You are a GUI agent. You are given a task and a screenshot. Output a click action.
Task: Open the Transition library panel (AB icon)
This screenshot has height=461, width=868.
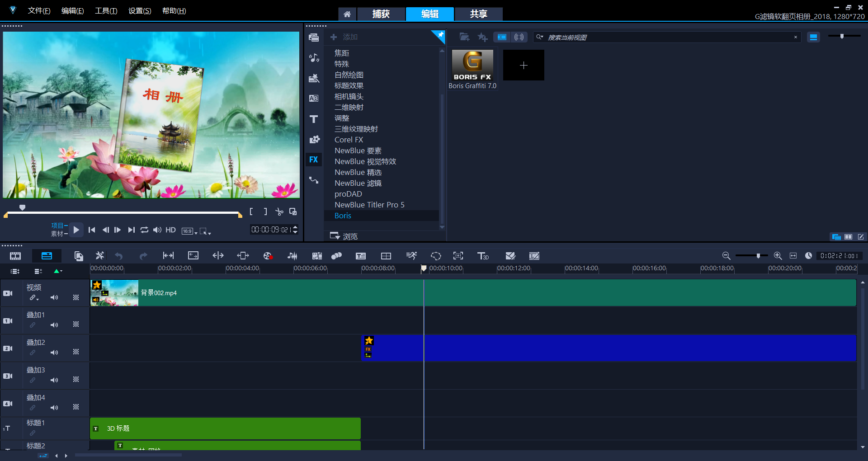[314, 99]
